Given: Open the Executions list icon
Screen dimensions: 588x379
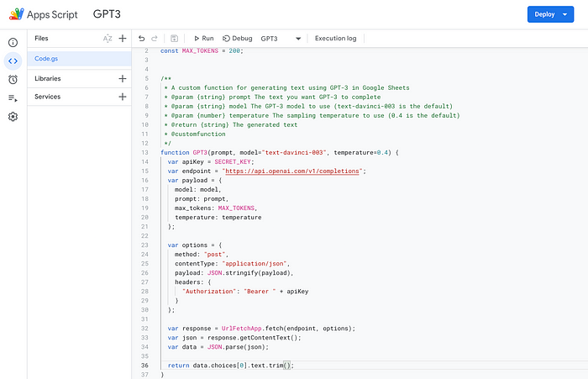Looking at the screenshot, I should (x=13, y=98).
